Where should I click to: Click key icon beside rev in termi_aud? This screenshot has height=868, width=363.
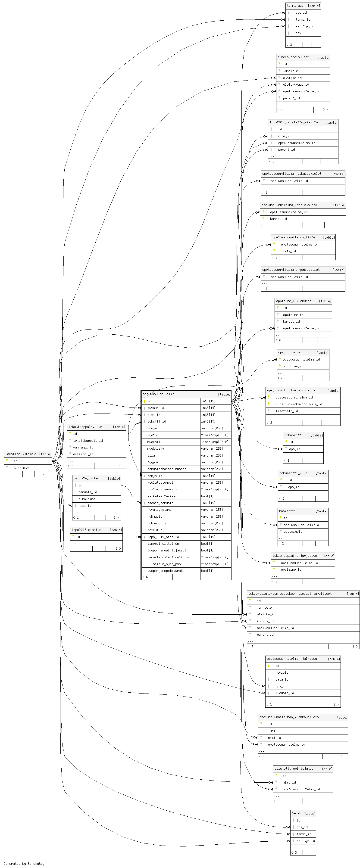[288, 33]
